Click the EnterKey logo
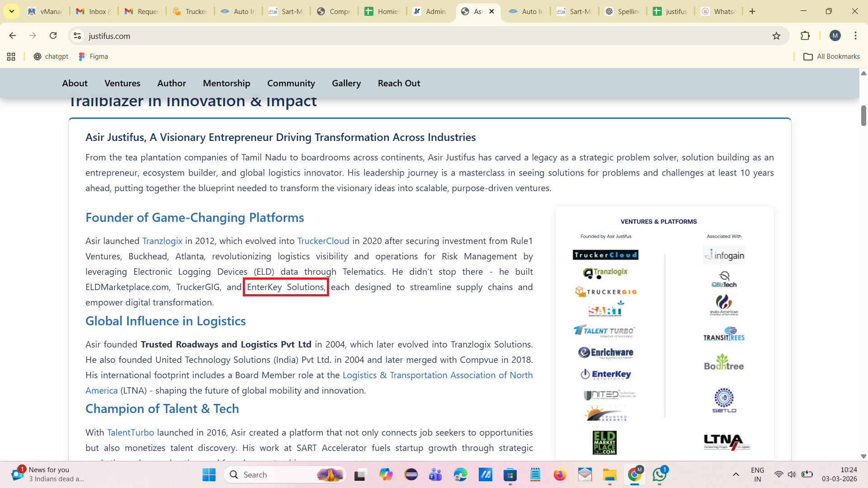868x488 pixels. pyautogui.click(x=606, y=374)
